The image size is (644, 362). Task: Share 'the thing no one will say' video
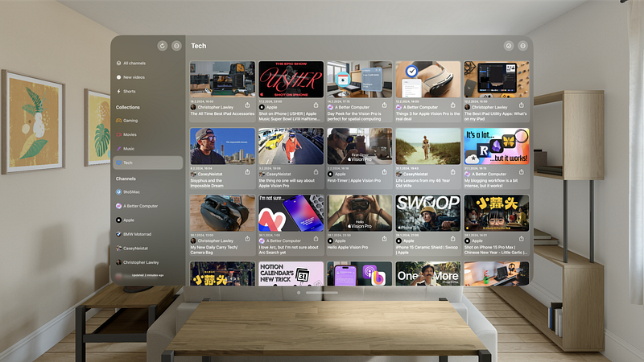click(x=316, y=172)
